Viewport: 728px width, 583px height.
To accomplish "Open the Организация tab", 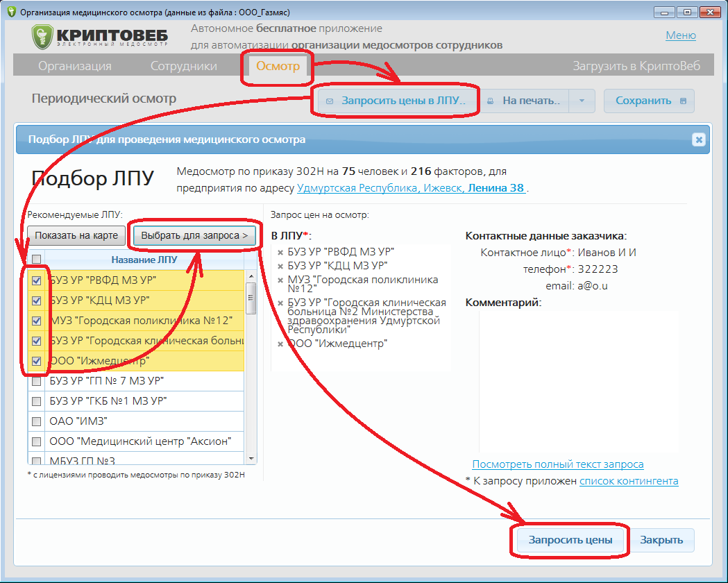I will pos(75,66).
